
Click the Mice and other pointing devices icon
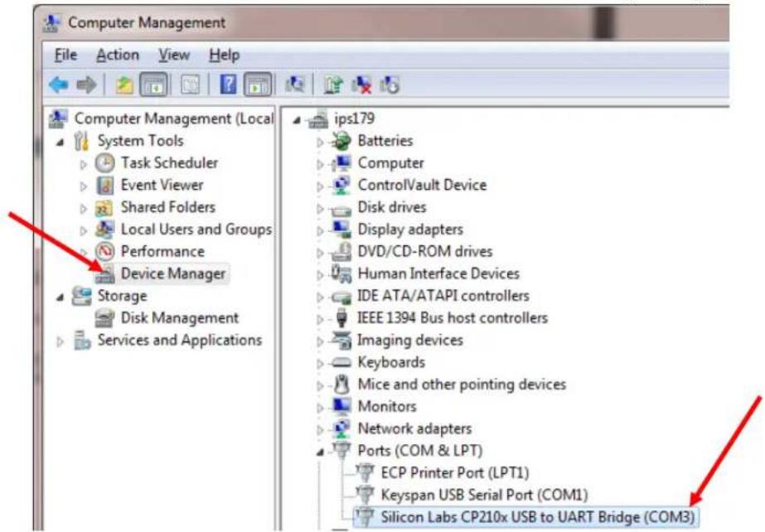click(341, 384)
